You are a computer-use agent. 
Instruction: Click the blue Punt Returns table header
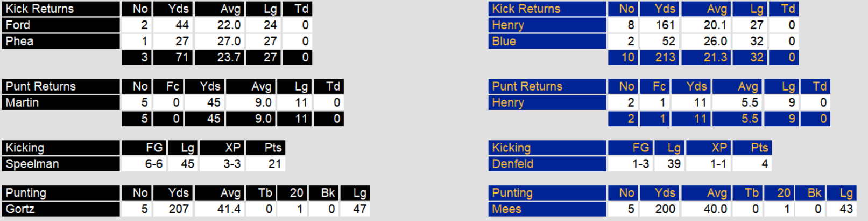[x=547, y=86]
